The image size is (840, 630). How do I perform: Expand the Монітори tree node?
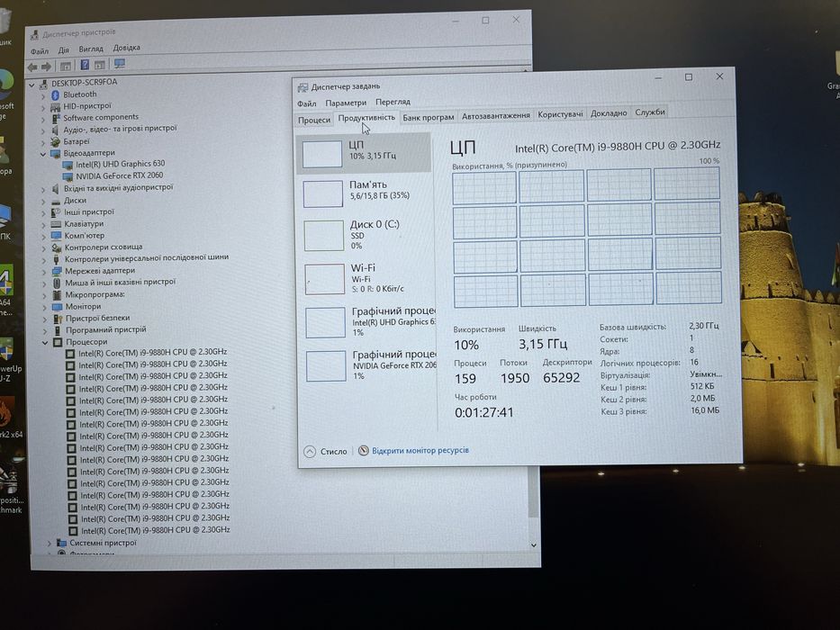45,307
